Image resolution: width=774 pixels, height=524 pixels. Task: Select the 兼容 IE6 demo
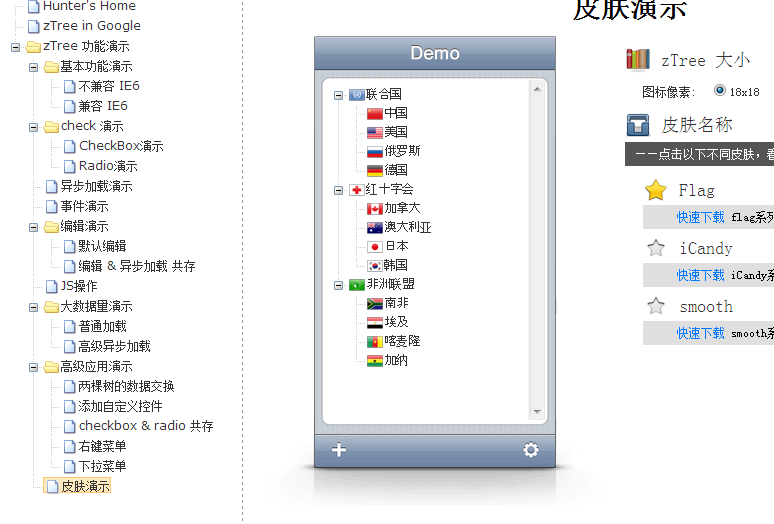(x=103, y=106)
